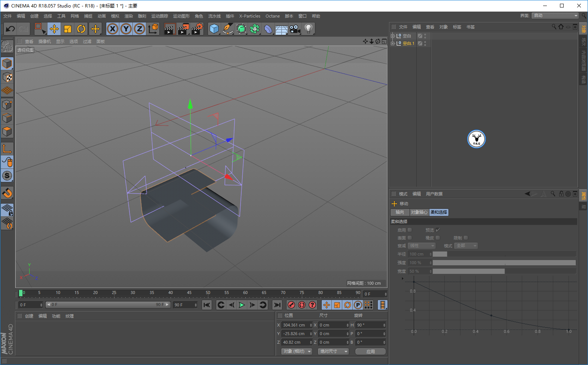Toggle Snap magnet icon
This screenshot has height=365, width=588.
[7, 193]
